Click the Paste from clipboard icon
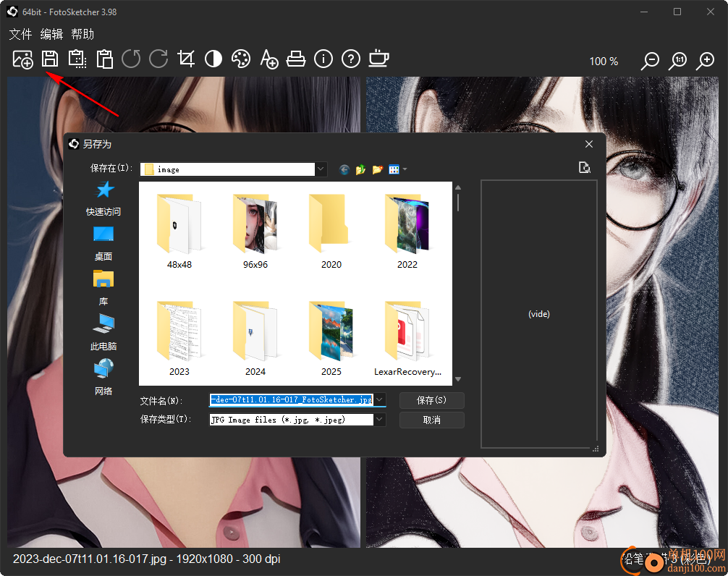 pyautogui.click(x=104, y=59)
